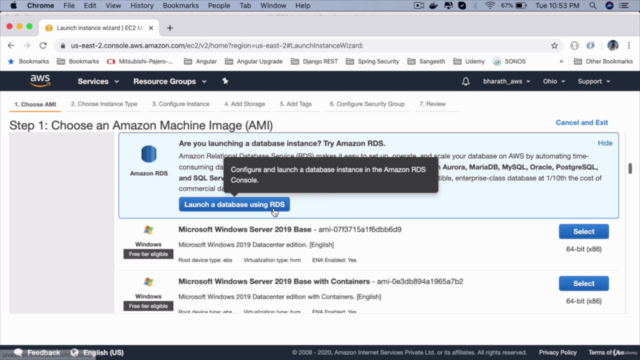
Task: Open the File menu
Action: click(69, 6)
